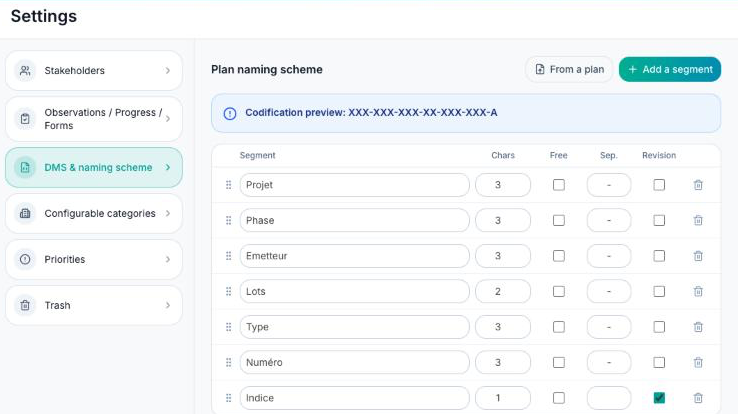The width and height of the screenshot is (738, 414).
Task: Click the drag handle of Phase row
Action: coord(228,220)
